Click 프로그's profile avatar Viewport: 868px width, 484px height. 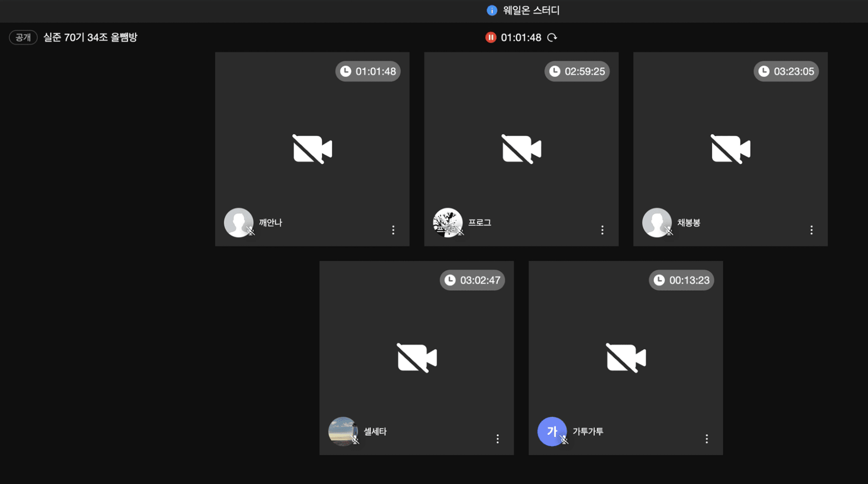pos(448,222)
